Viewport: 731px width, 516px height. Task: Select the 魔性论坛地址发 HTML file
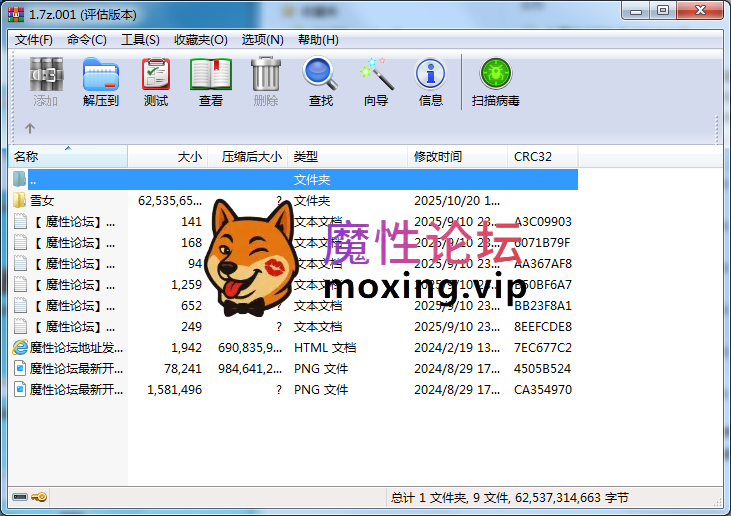coord(295,348)
